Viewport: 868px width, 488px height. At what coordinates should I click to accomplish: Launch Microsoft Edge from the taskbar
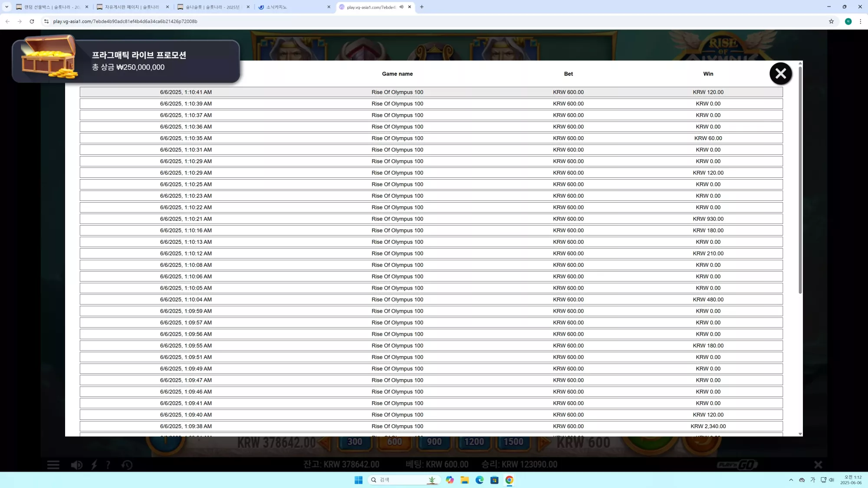pos(480,480)
